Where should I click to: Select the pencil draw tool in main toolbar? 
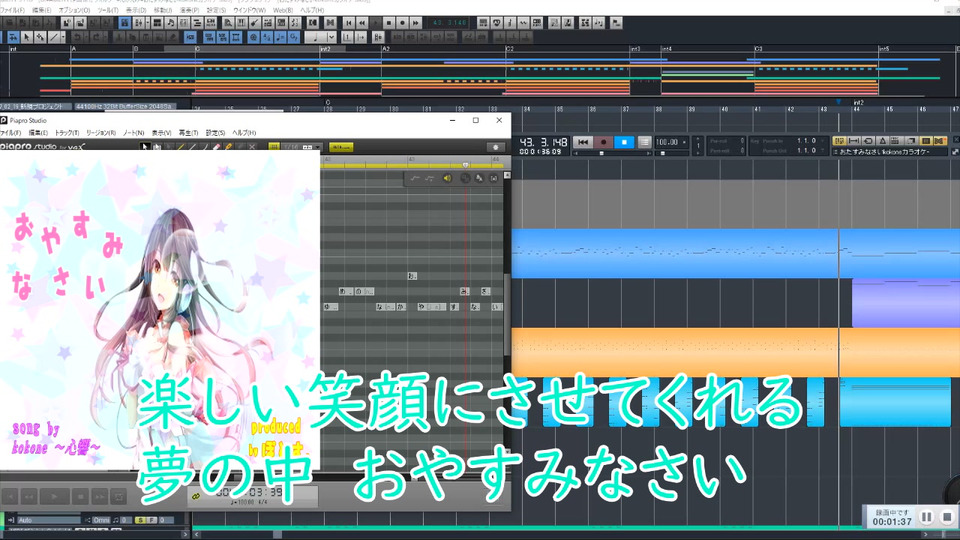point(40,37)
